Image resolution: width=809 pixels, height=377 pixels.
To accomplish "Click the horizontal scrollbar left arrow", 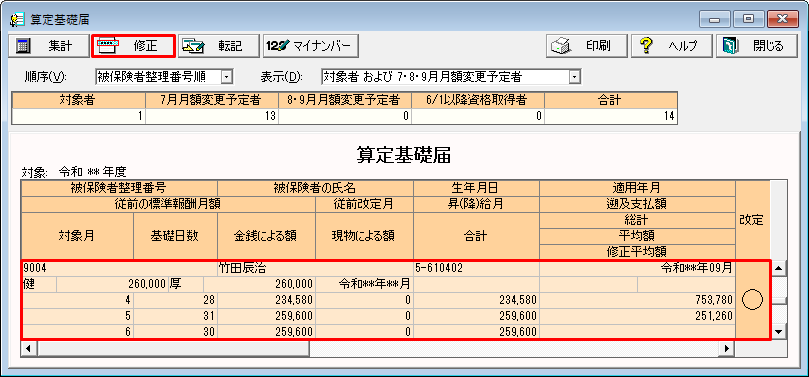I will pyautogui.click(x=28, y=349).
